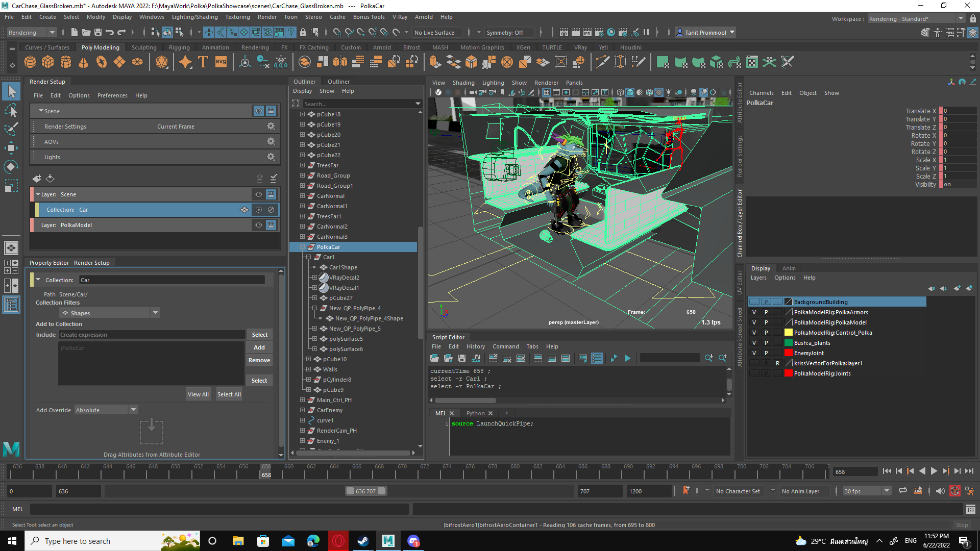980x551 pixels.
Task: Switch to Python tab in Script Editor
Action: [x=475, y=413]
